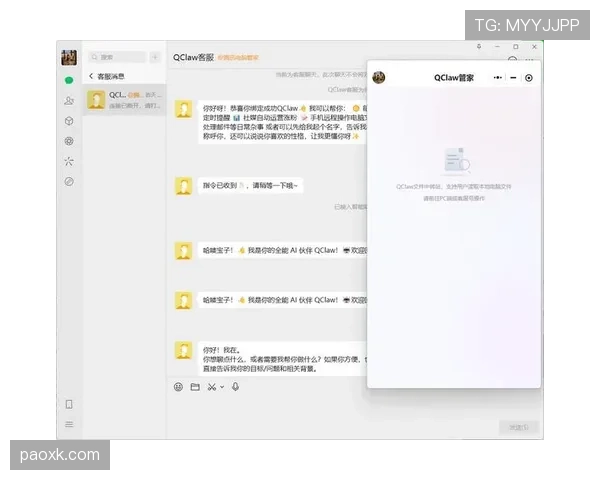The width and height of the screenshot is (600, 480).
Task: Expand the dropdown arrow beside the scissors
Action: [x=222, y=387]
